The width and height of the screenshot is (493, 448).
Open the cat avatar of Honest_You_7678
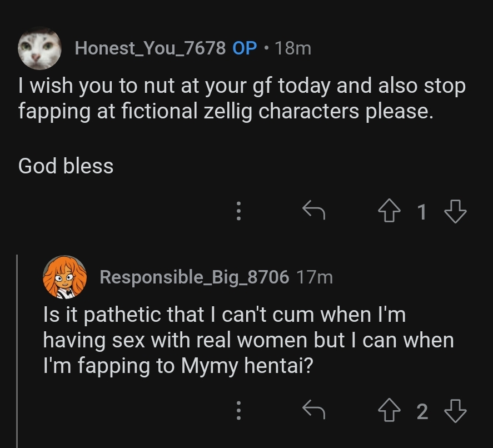point(39,48)
